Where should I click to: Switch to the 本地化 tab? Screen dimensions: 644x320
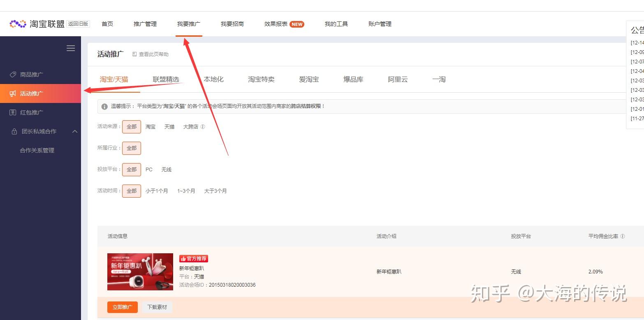(213, 79)
